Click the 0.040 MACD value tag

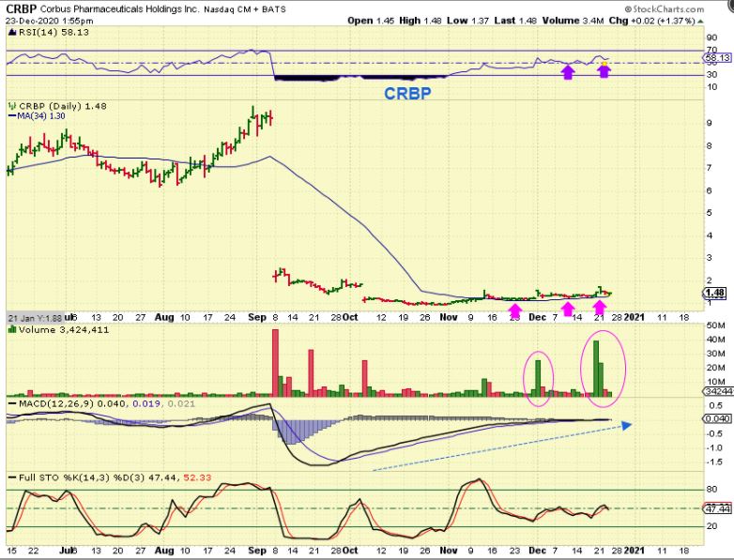click(718, 418)
